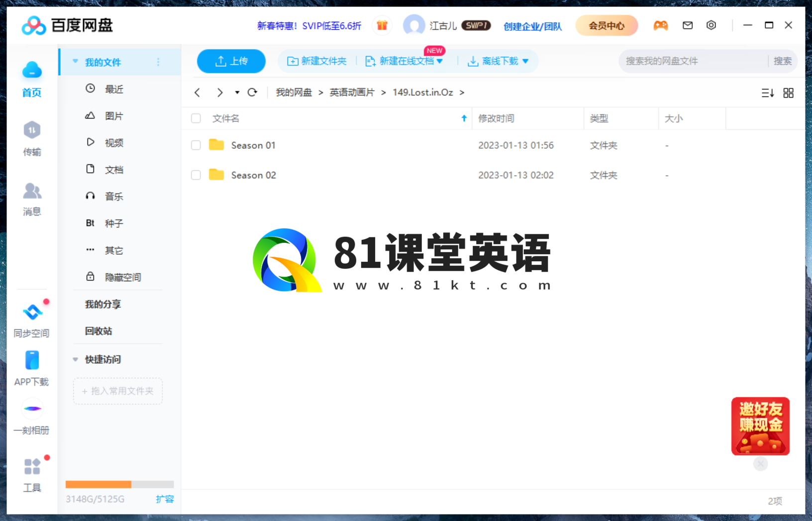Navigate back with the left arrow
Image resolution: width=812 pixels, height=521 pixels.
[198, 93]
